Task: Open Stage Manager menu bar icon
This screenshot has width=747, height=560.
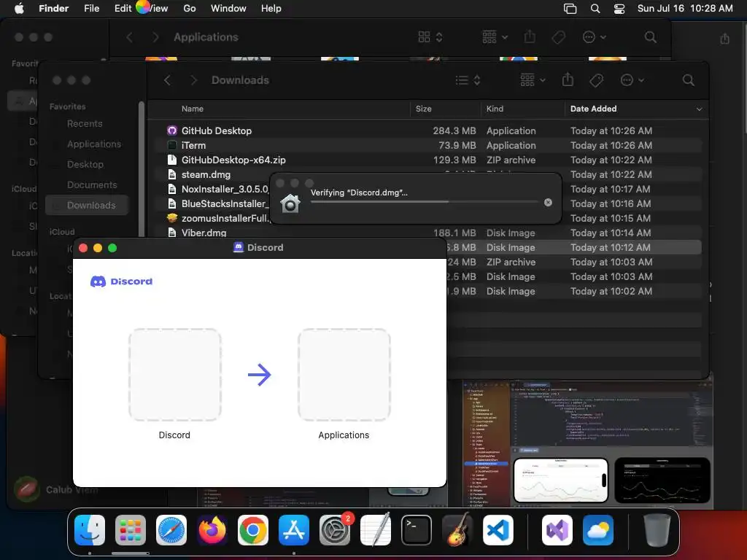Action: (570, 9)
